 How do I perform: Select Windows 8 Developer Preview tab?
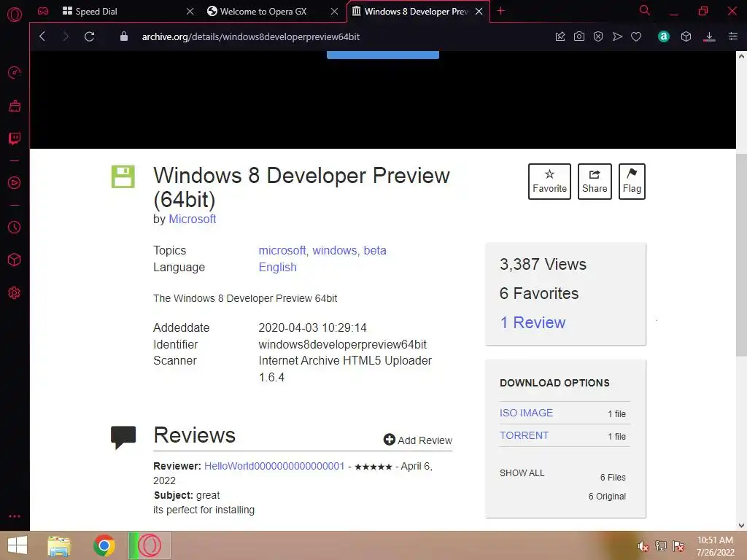click(x=417, y=12)
